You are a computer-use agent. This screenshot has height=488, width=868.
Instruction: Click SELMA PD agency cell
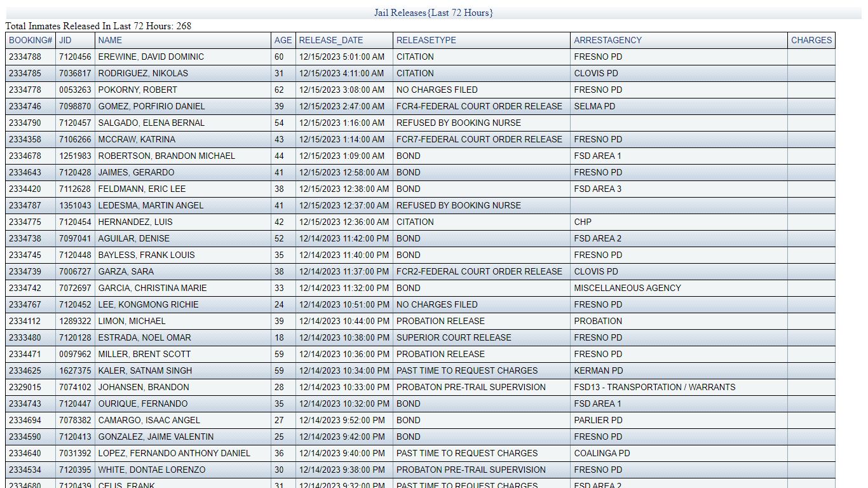point(679,106)
